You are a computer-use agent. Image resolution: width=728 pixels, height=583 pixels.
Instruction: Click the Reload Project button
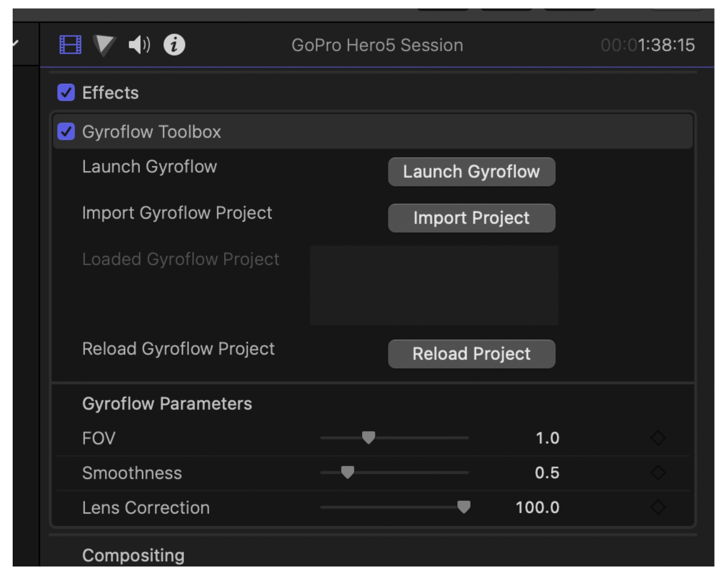[x=471, y=354]
